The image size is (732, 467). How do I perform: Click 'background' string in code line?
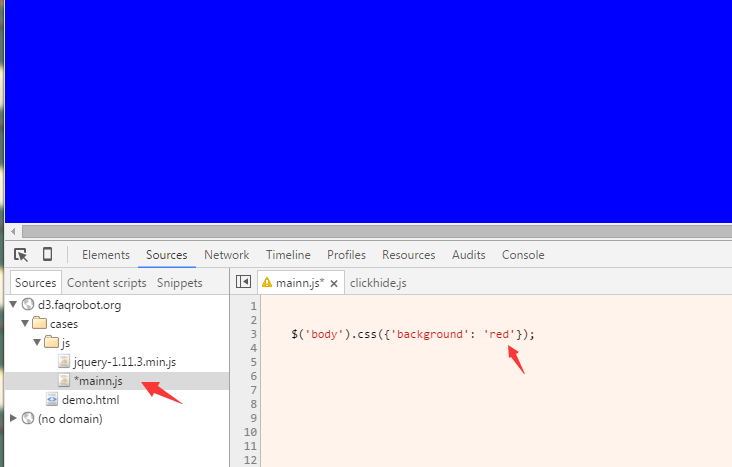coord(429,334)
